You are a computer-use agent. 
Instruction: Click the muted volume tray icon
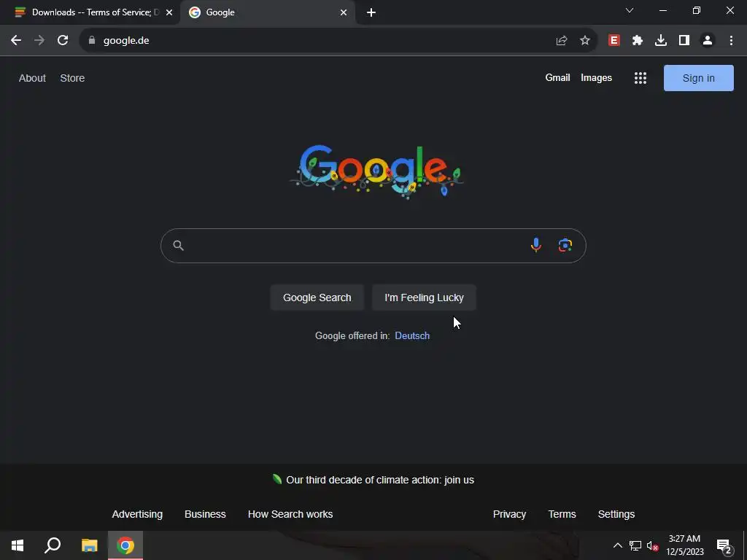pos(652,545)
